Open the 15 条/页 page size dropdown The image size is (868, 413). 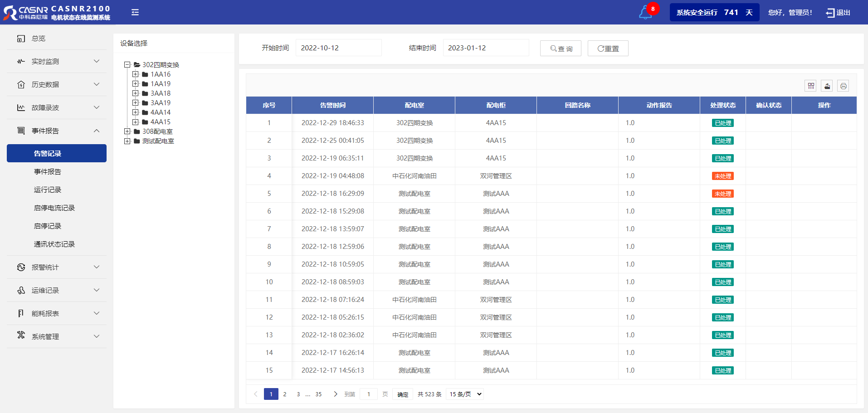point(465,394)
